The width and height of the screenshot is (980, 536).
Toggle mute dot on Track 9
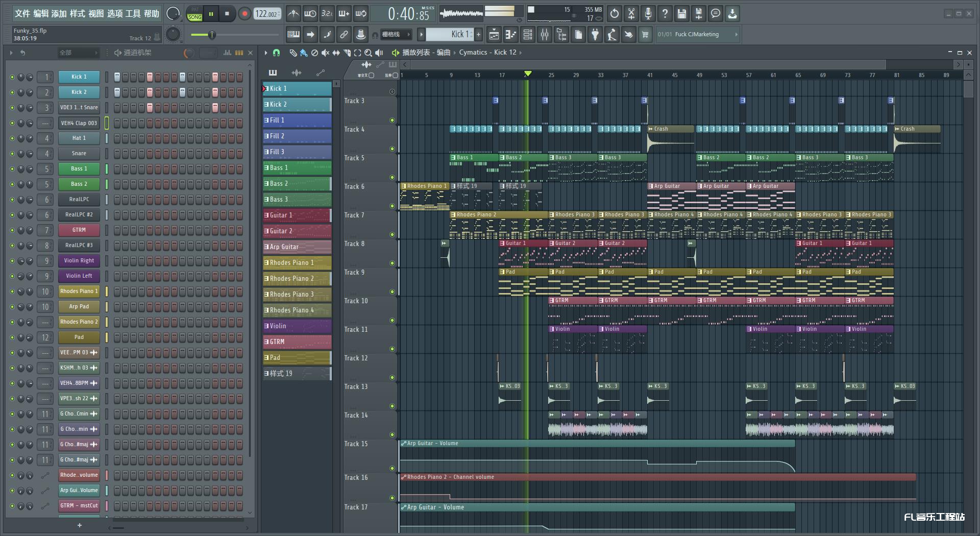[392, 292]
